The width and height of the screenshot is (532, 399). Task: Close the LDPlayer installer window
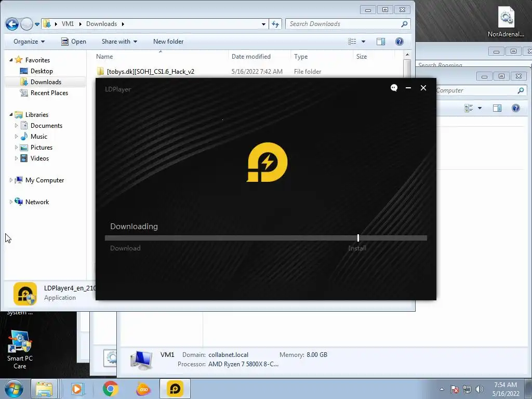423,88
